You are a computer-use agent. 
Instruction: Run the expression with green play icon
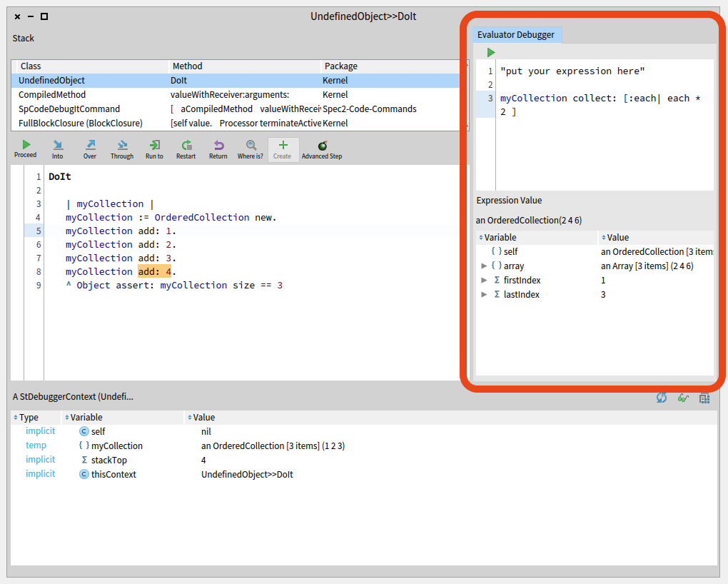point(491,53)
